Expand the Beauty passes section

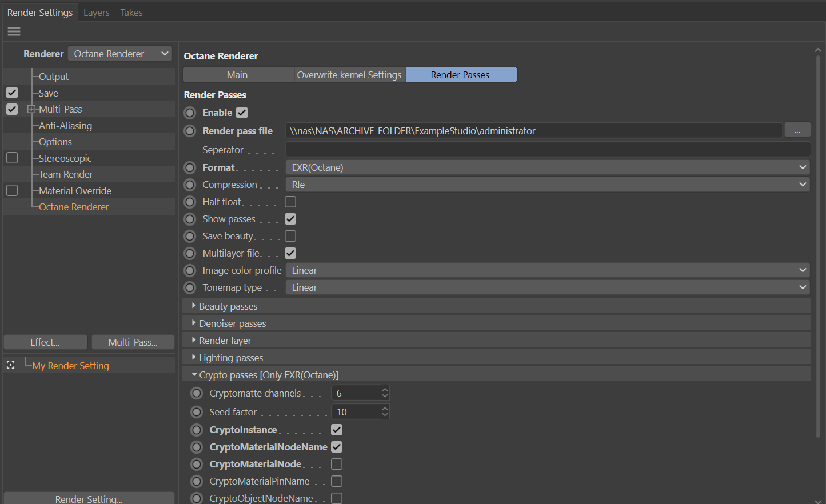(x=194, y=306)
